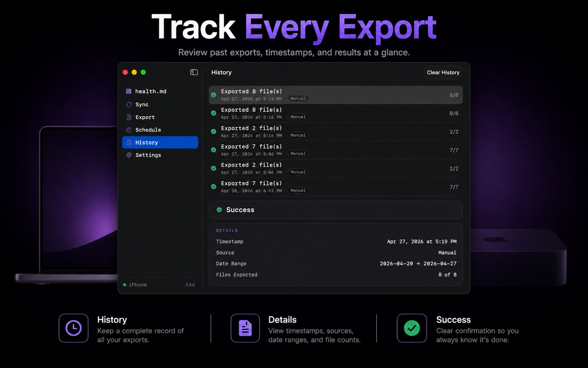Click Manual tag on 5:19 PM export

tap(298, 99)
